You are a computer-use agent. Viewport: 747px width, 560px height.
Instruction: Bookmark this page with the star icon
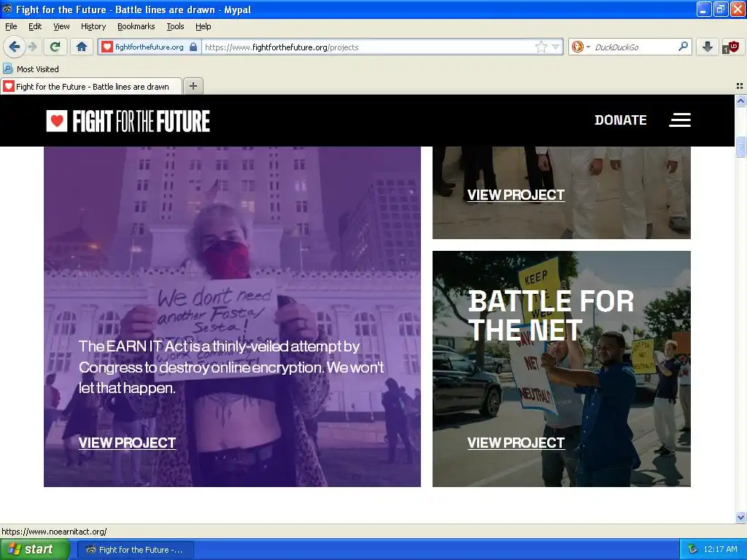[541, 47]
